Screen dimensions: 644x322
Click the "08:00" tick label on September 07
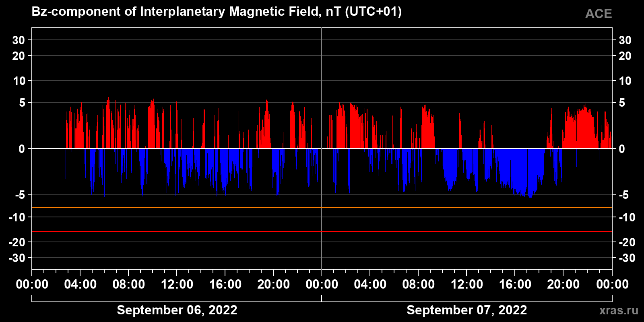pyautogui.click(x=419, y=284)
